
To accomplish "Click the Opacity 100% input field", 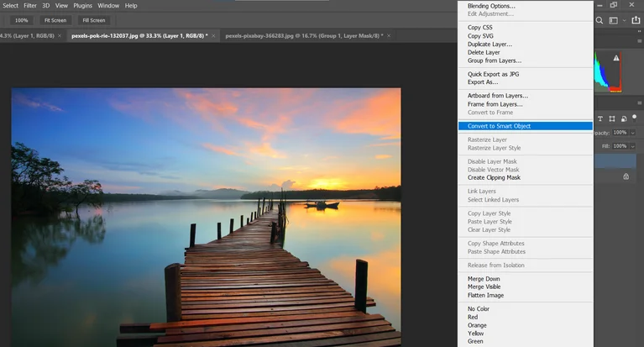I will [620, 133].
